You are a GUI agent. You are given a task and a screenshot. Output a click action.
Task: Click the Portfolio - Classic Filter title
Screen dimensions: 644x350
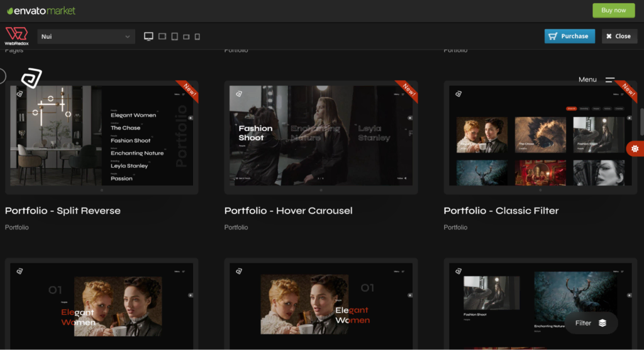click(x=501, y=211)
